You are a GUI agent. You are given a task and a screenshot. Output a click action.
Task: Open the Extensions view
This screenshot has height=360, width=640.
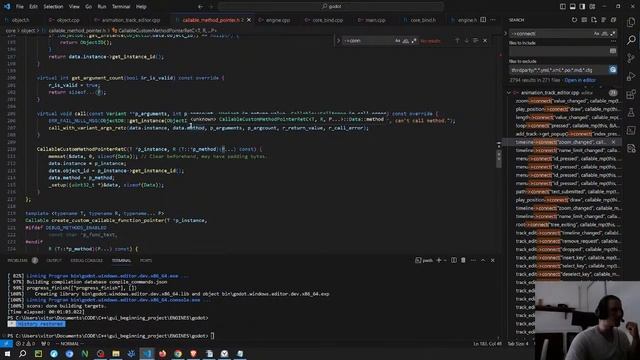tap(631, 94)
